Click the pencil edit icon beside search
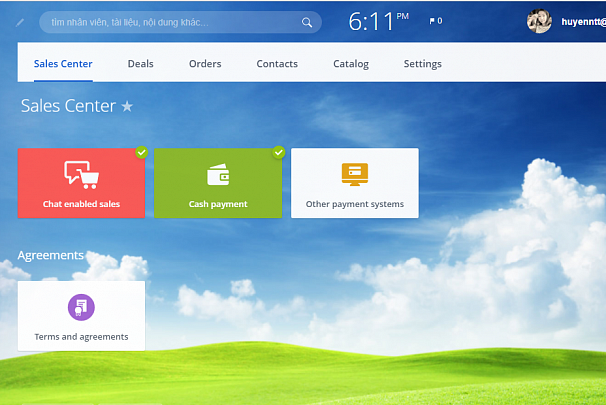This screenshot has width=606, height=405. 20,23
